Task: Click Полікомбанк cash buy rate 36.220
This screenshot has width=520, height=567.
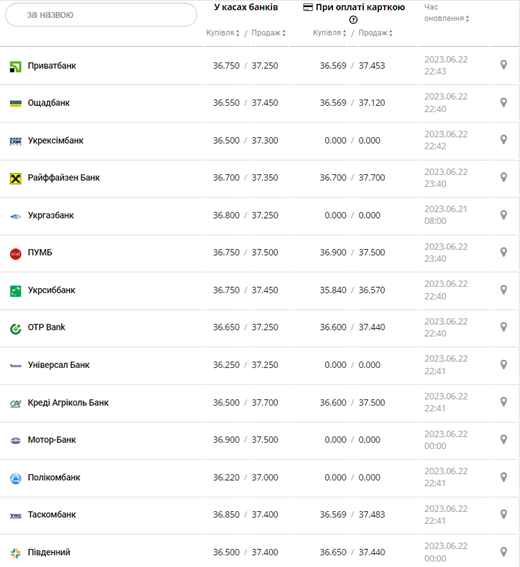Action: pyautogui.click(x=226, y=477)
